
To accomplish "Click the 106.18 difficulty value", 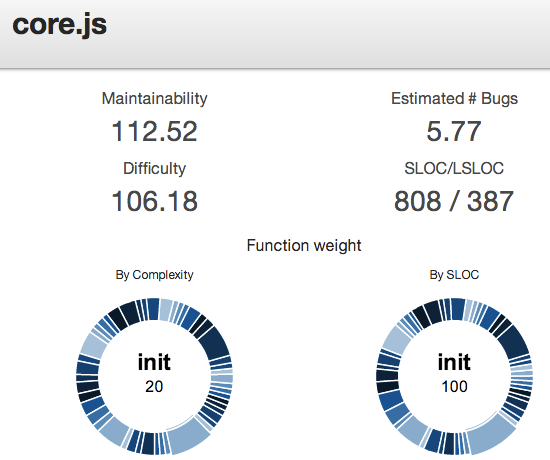I will [154, 201].
